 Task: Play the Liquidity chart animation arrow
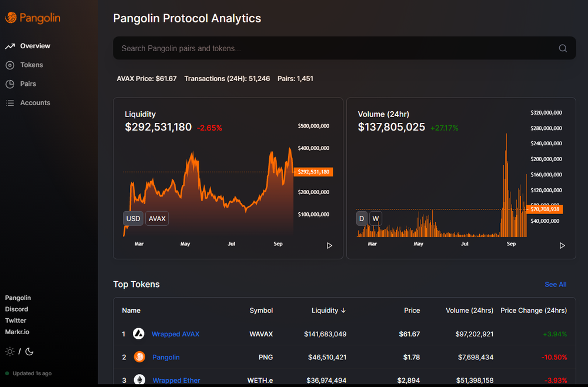(x=330, y=245)
